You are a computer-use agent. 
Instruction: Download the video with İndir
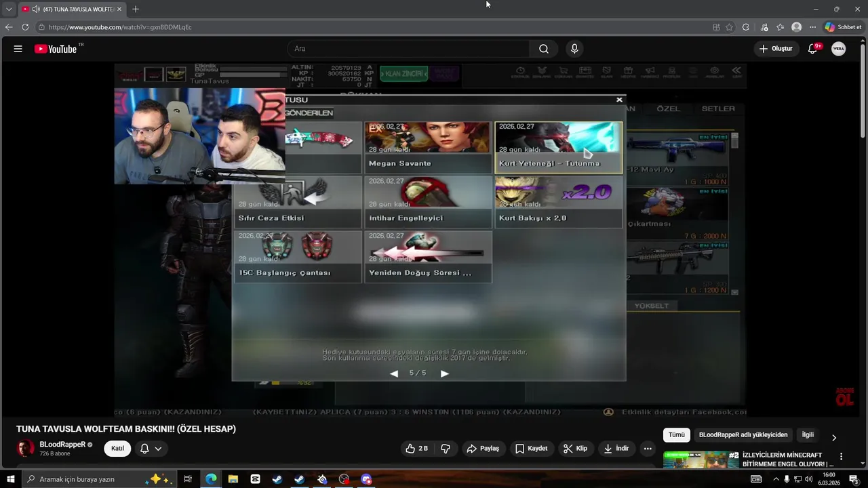(x=616, y=449)
